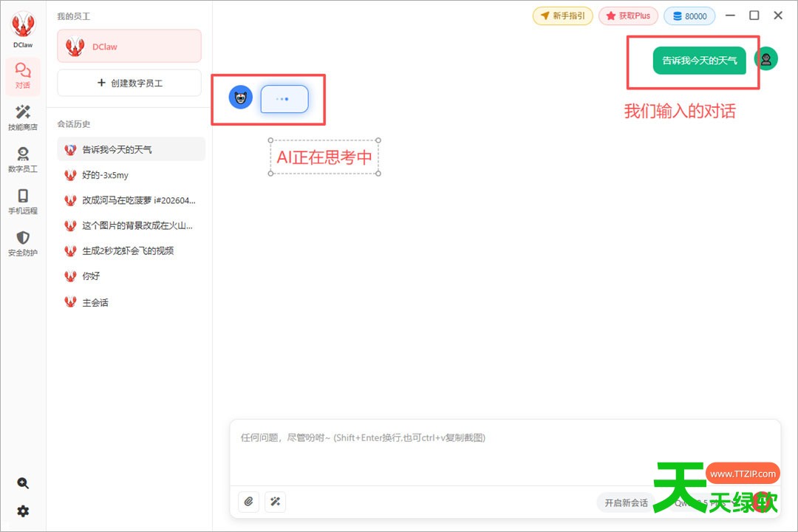Click the lobster icon beside 主会话
Viewport: 798px width, 532px height.
tap(70, 302)
